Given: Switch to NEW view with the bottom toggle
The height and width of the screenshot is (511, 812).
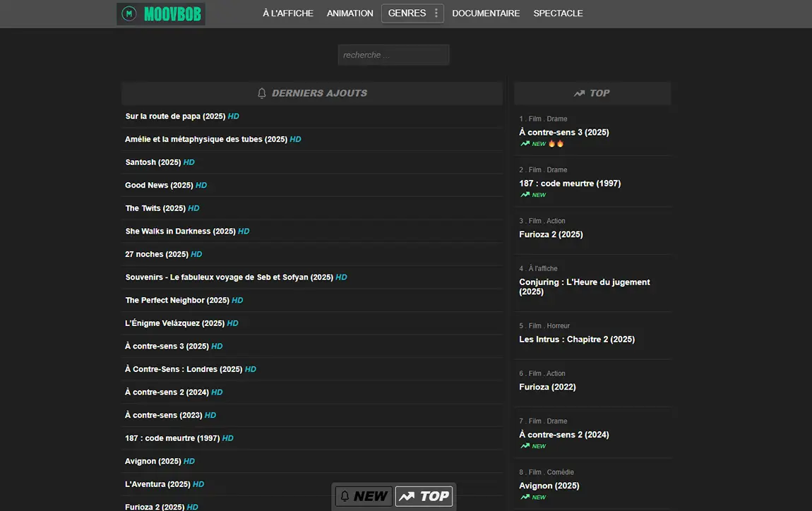Looking at the screenshot, I should click(x=364, y=496).
